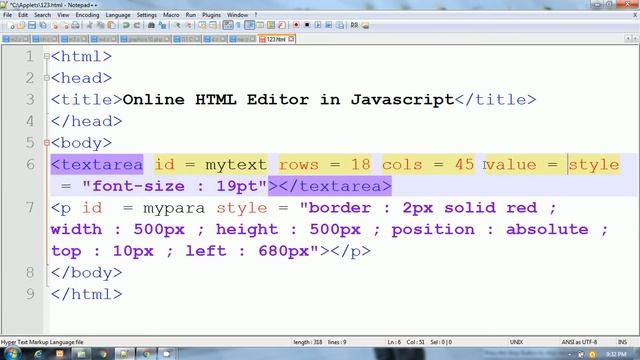
Task: Undo the last edit with the Undo icon
Action: coord(126,25)
